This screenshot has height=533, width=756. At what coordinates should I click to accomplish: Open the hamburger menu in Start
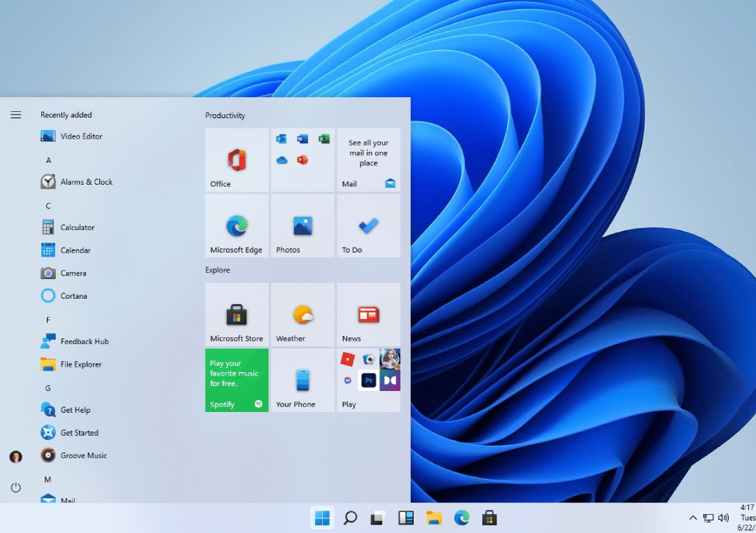coord(16,115)
